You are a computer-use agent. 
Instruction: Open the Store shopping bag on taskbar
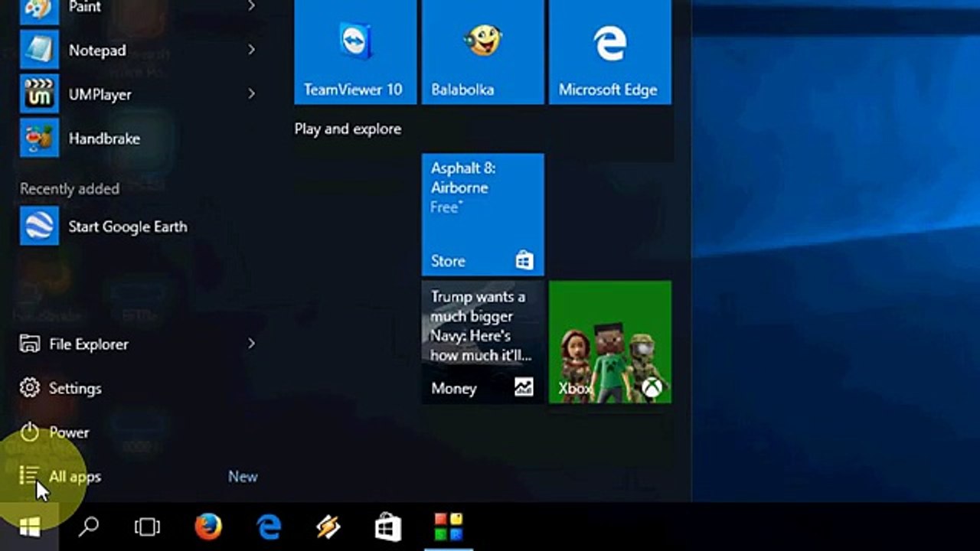(x=388, y=527)
